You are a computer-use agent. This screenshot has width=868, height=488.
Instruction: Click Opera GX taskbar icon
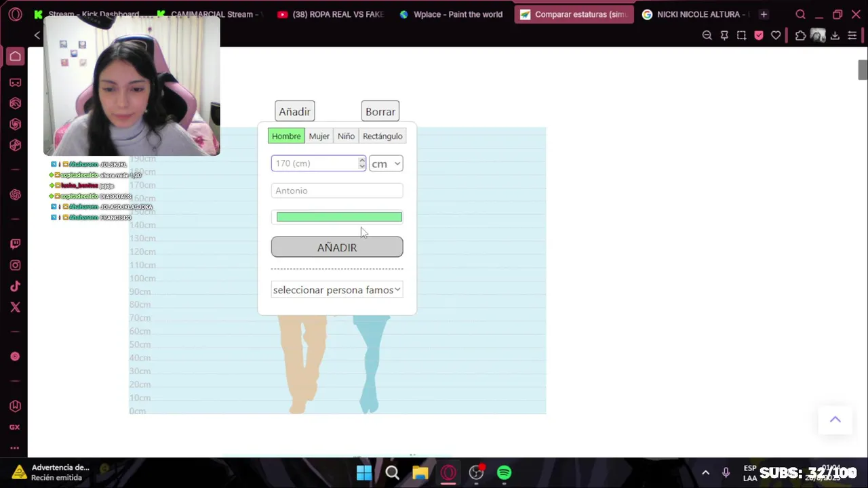tap(448, 472)
